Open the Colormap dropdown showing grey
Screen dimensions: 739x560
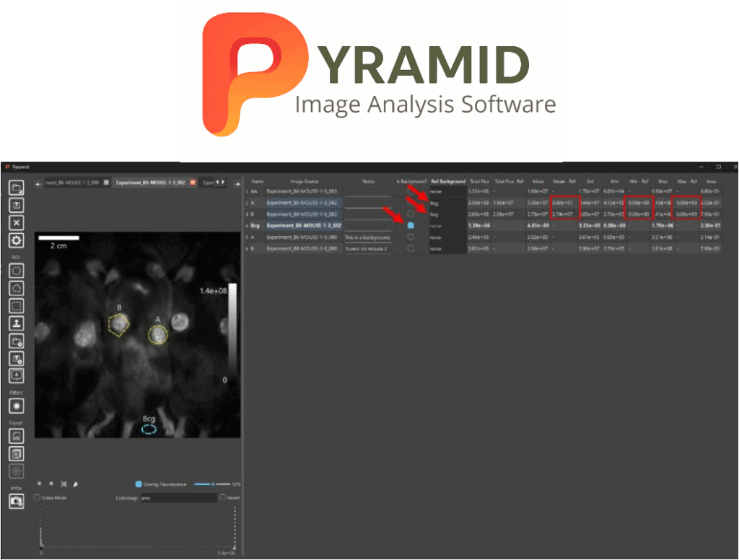click(x=179, y=498)
